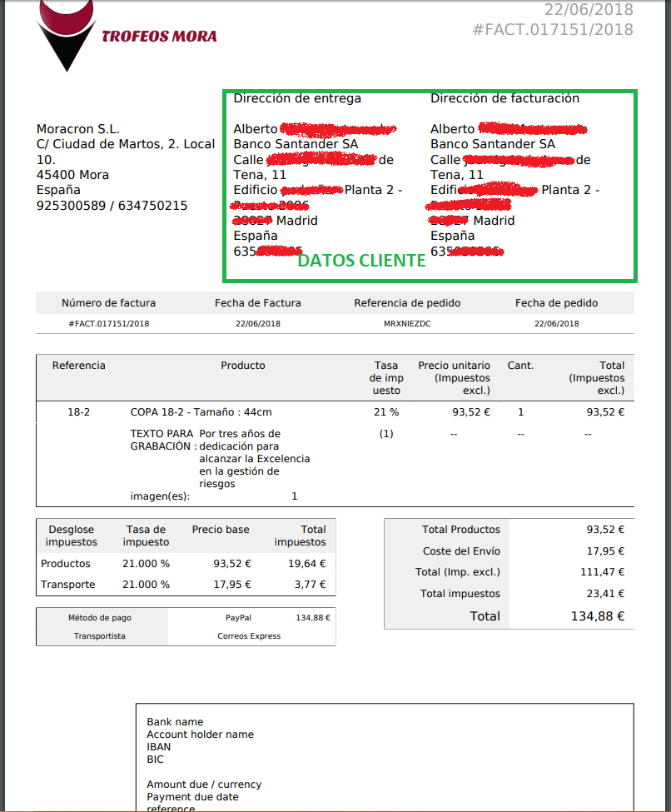
Task: Select the PayPal payment method
Action: tap(238, 618)
